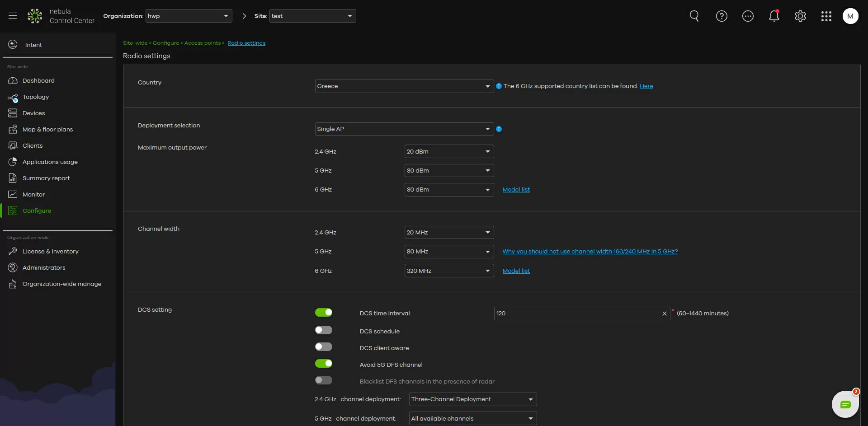Clear the DCS time interval value
868x426 pixels.
[x=664, y=314]
